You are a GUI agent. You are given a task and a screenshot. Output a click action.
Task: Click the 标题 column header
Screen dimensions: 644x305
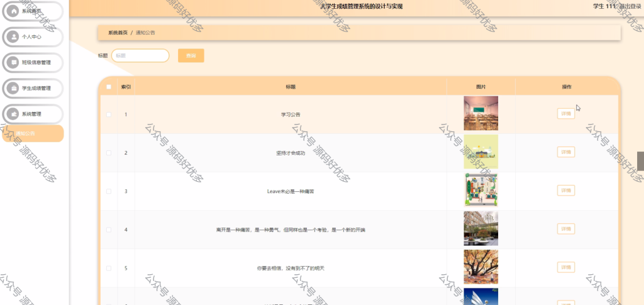tap(291, 87)
